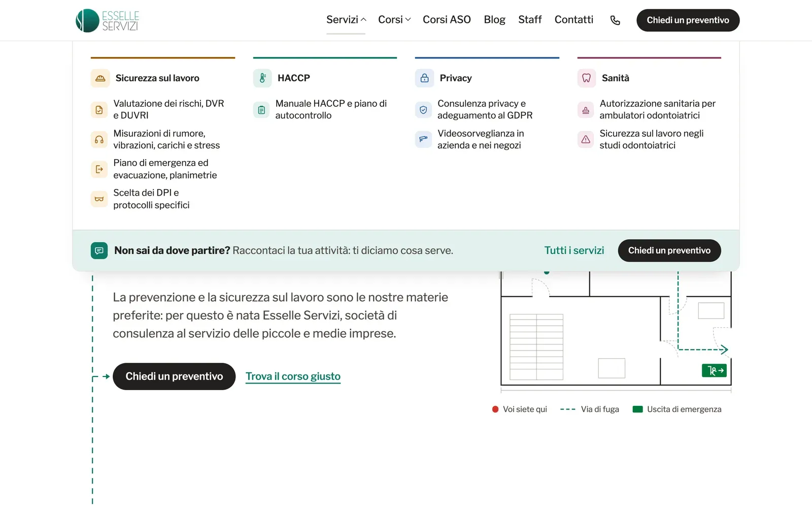Click the chat bubble icon in the banner
The image size is (812, 508).
click(x=99, y=250)
